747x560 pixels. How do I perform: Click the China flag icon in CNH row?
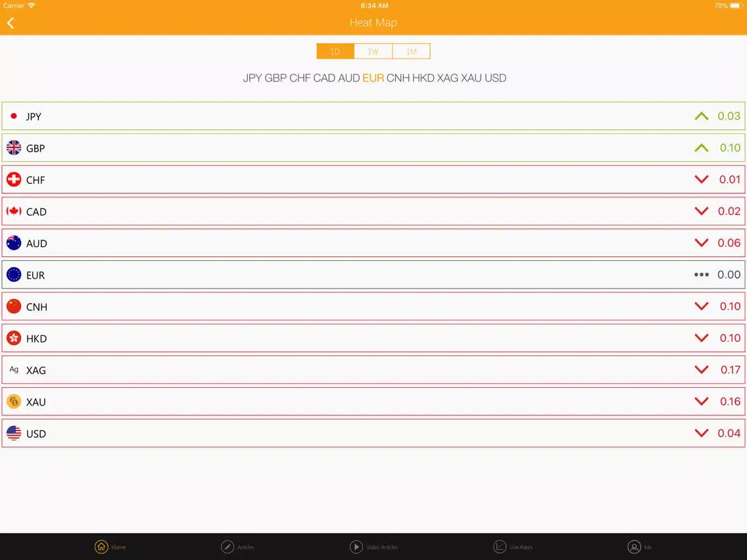14,306
